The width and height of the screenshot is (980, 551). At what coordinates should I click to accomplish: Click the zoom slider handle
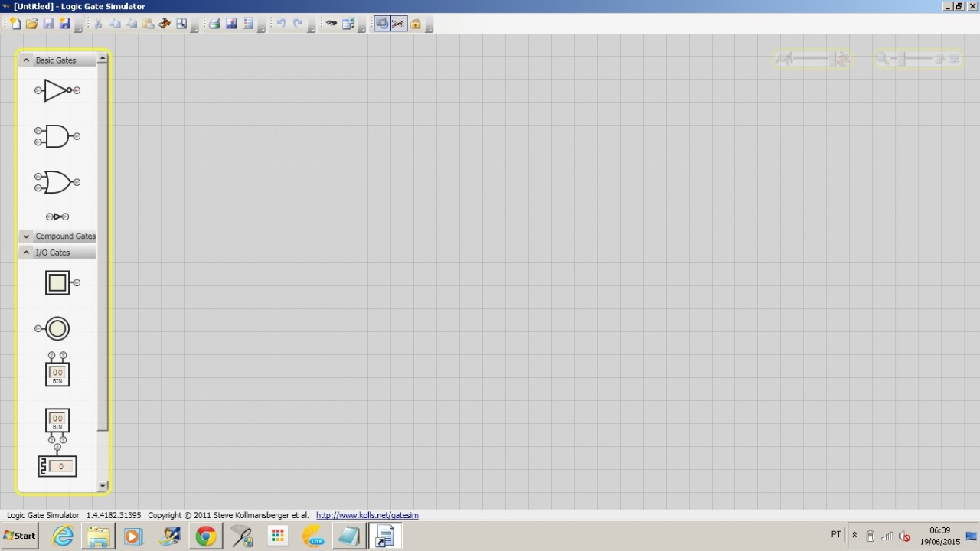903,59
